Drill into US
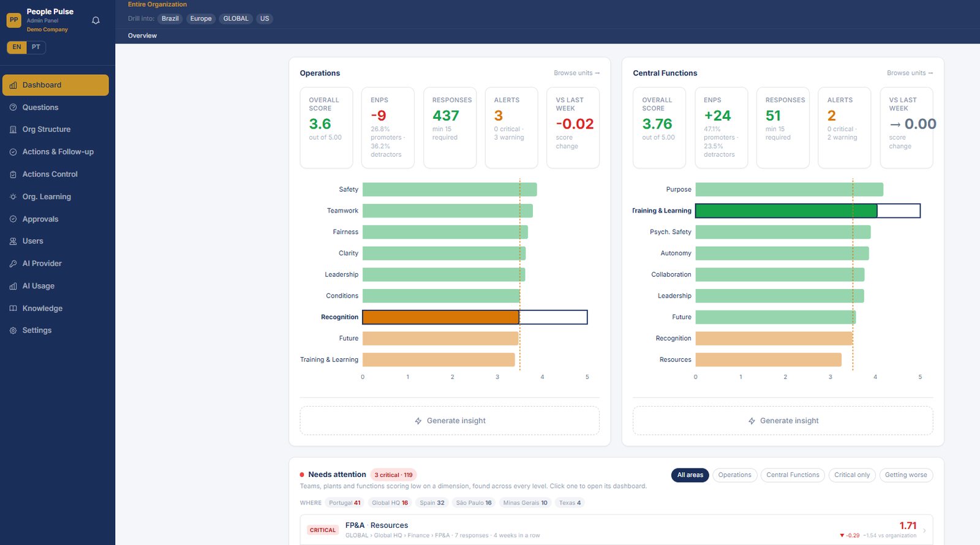Viewport: 980px width, 545px height. tap(265, 18)
